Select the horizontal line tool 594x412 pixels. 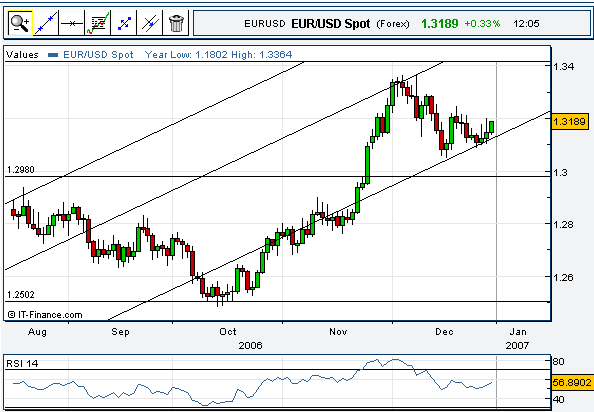coord(72,23)
